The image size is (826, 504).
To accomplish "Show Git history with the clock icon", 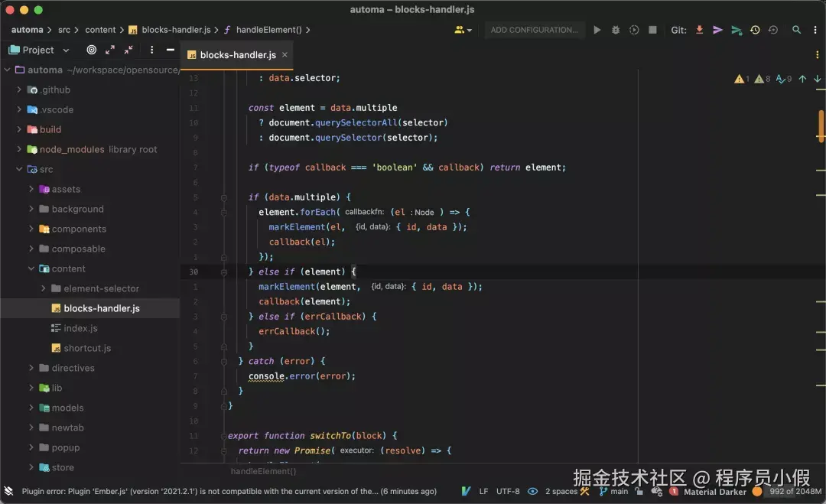I will click(755, 30).
